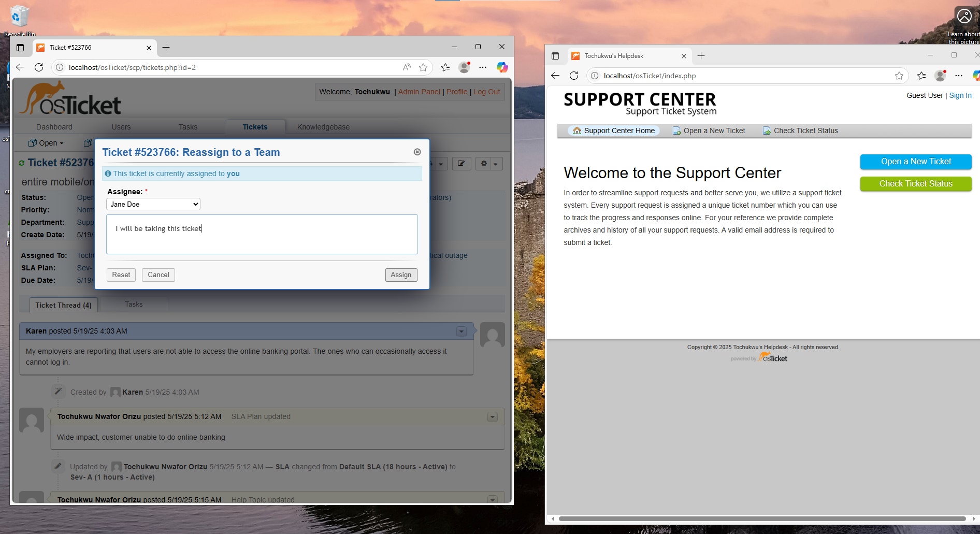Open browser profile icon in Helpdesk window
The width and height of the screenshot is (980, 534).
(940, 76)
